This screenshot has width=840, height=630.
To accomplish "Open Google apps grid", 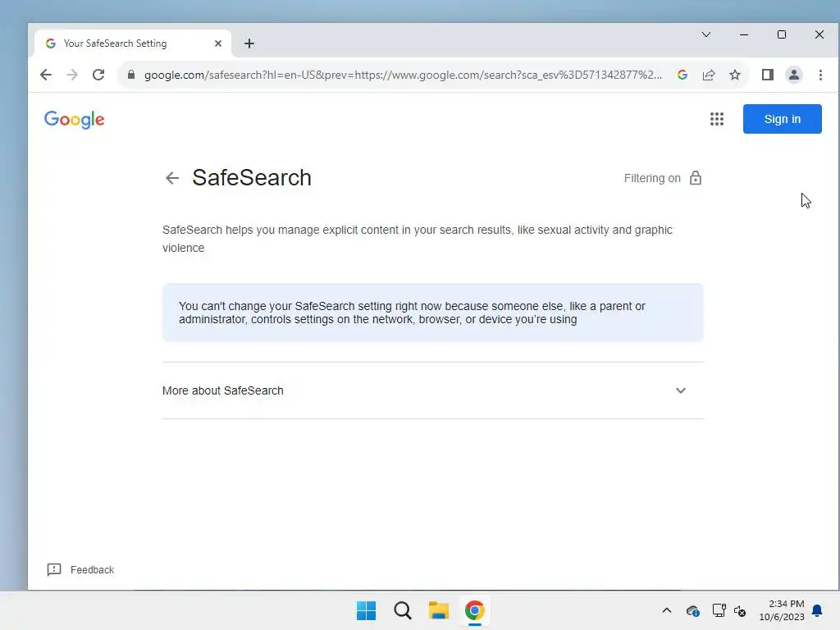I will tap(717, 119).
